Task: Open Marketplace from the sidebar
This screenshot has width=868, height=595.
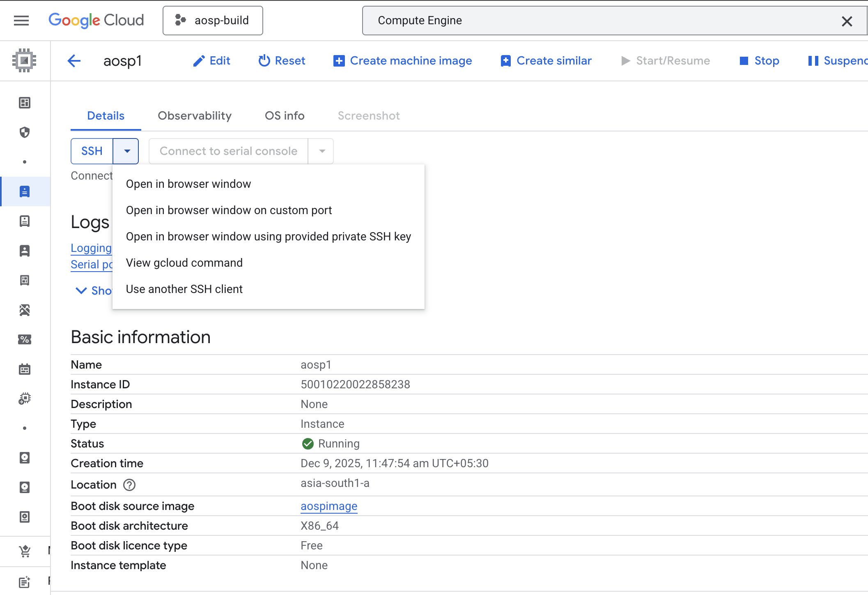Action: pos(25,551)
